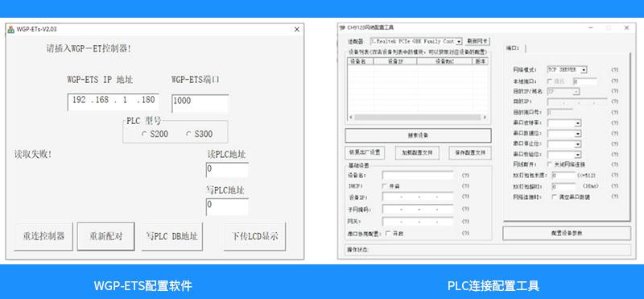Open the 串口停止位 dropdown
The width and height of the screenshot is (644, 299).
coord(578,144)
